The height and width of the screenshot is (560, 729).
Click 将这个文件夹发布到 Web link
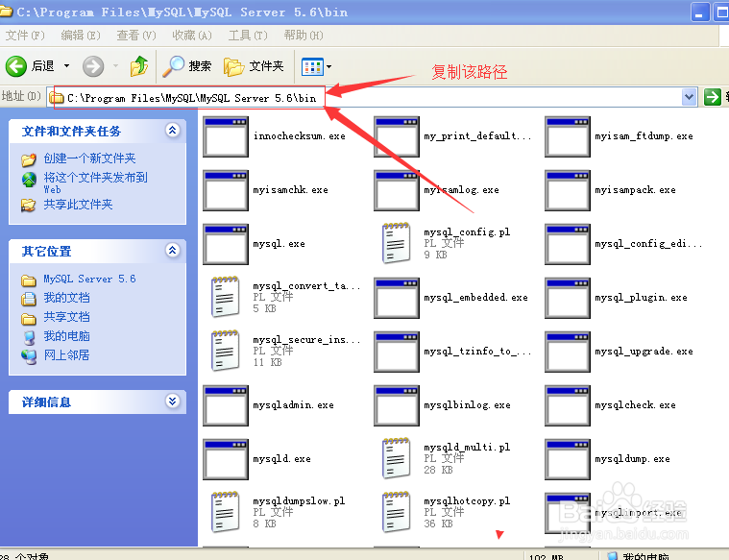(95, 183)
